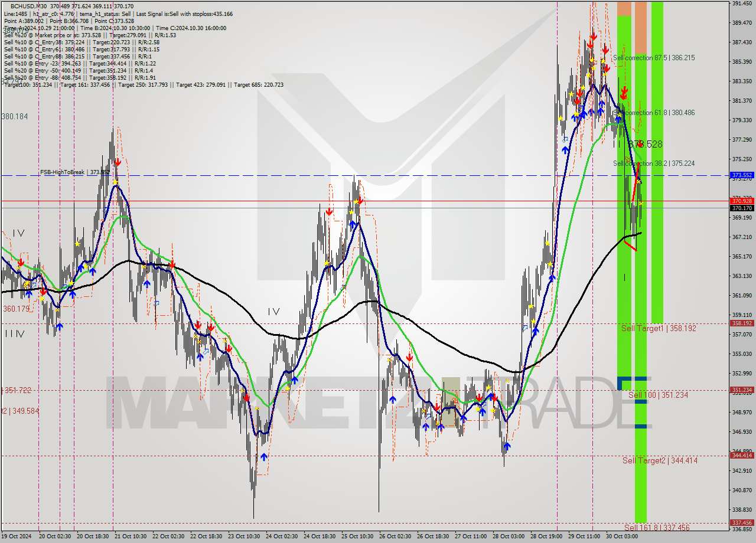Click the '29 Oct 11:00' time axis label
Image resolution: width=756 pixels, height=543 pixels.
(584, 537)
